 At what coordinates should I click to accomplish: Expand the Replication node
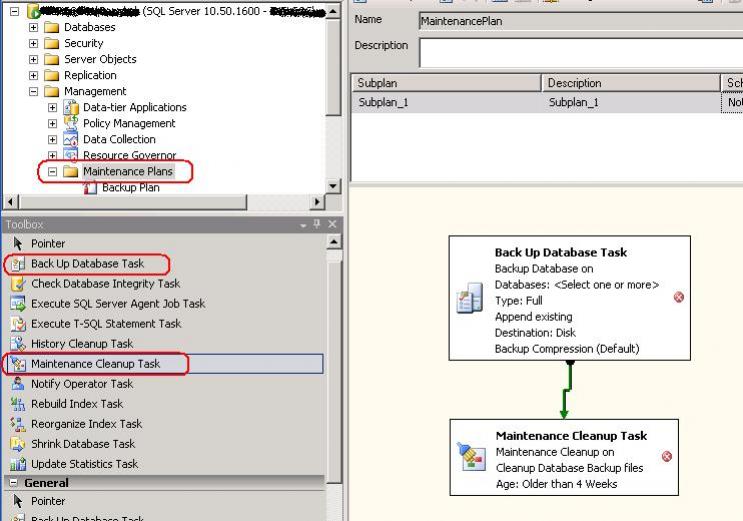click(x=33, y=75)
